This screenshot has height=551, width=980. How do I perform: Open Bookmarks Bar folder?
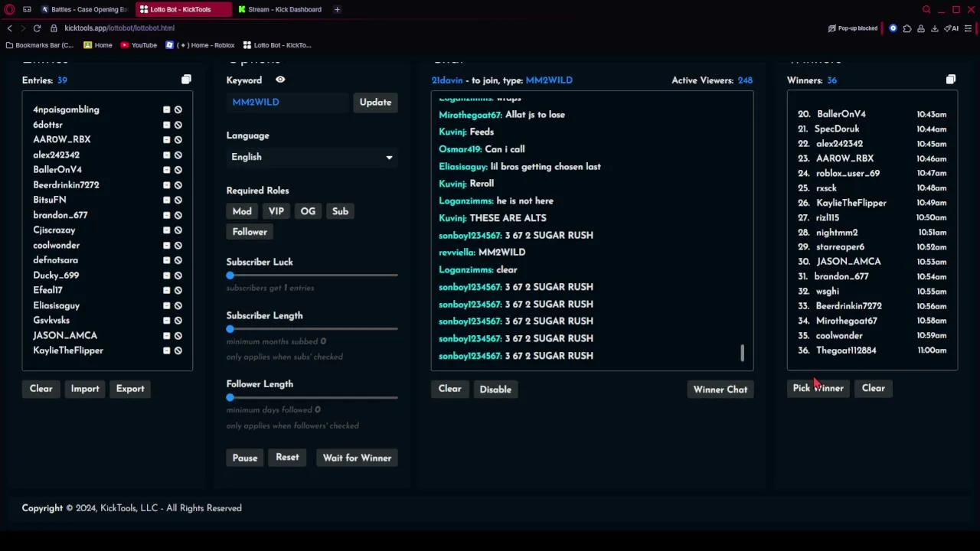[x=40, y=45]
